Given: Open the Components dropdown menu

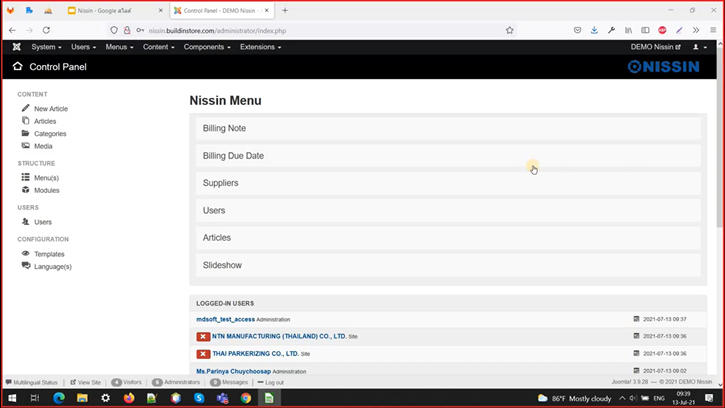Looking at the screenshot, I should (x=207, y=47).
